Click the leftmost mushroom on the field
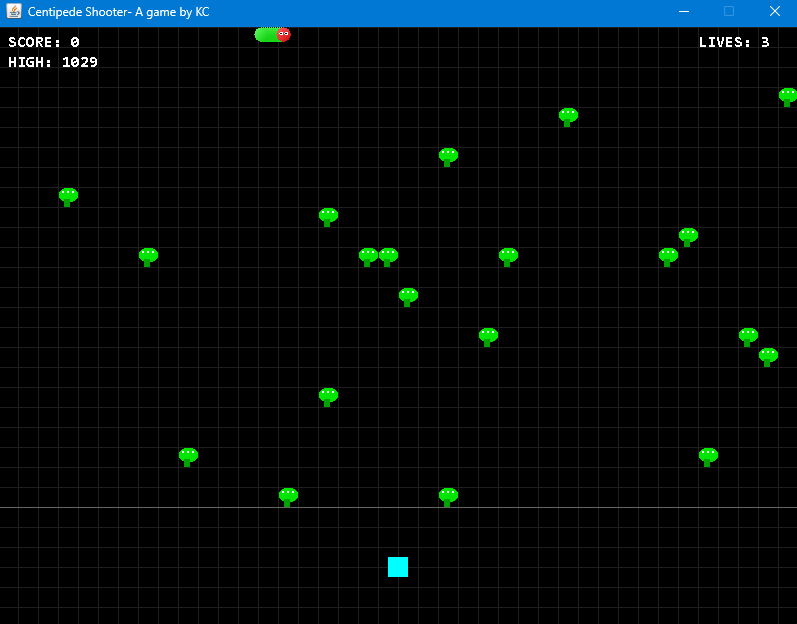The width and height of the screenshot is (797, 624). click(68, 196)
